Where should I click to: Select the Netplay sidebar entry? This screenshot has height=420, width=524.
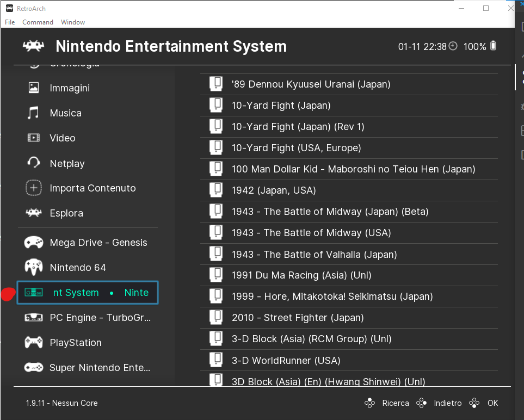click(88, 163)
